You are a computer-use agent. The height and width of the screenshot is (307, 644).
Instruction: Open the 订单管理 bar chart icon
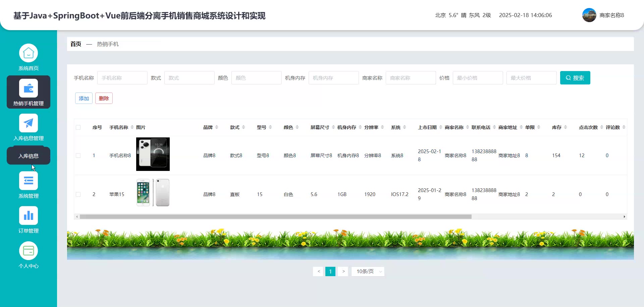click(x=29, y=216)
